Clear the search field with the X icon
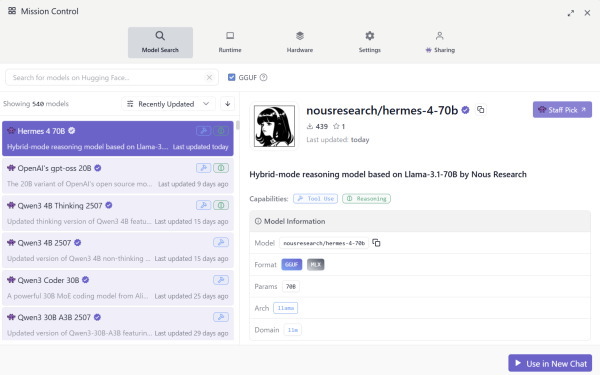Screen dimensions: 600x375 click(x=209, y=78)
